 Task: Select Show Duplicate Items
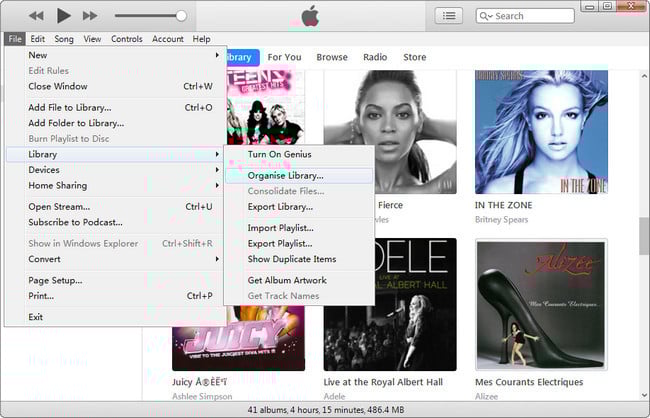point(299,259)
